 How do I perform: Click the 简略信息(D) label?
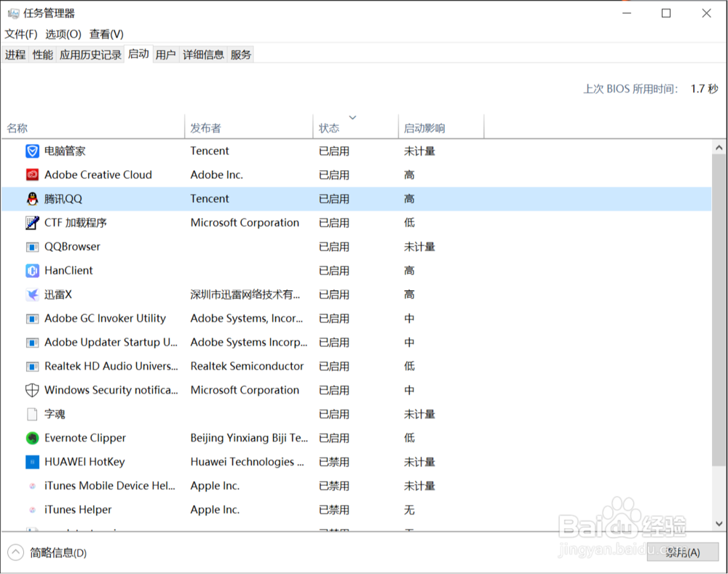(58, 553)
